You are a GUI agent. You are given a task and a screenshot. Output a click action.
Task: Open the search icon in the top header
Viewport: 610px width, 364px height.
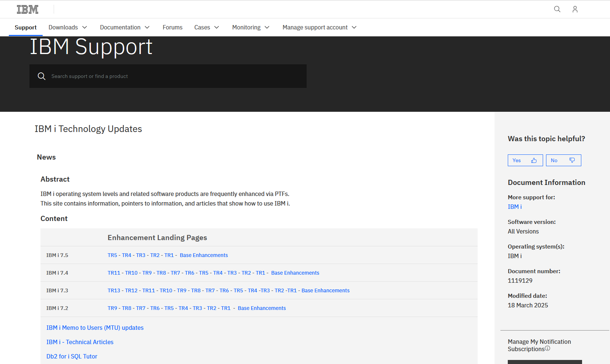point(557,9)
